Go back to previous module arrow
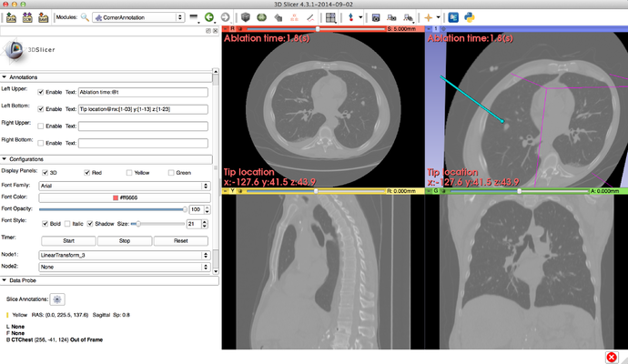This screenshot has width=628, height=364. (209, 17)
